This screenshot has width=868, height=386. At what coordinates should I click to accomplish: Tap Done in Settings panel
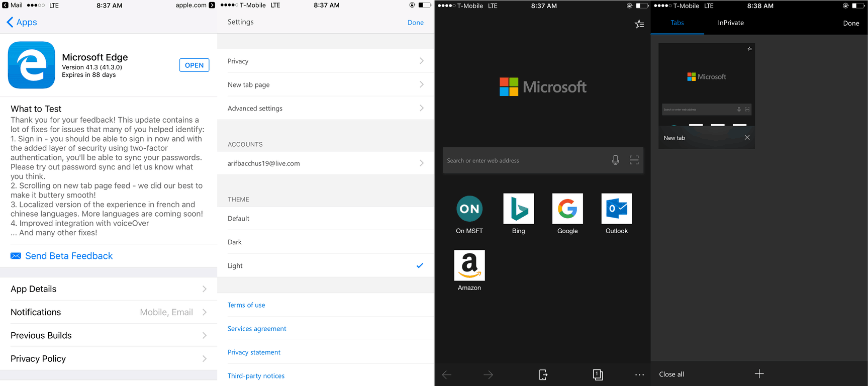[x=416, y=23]
